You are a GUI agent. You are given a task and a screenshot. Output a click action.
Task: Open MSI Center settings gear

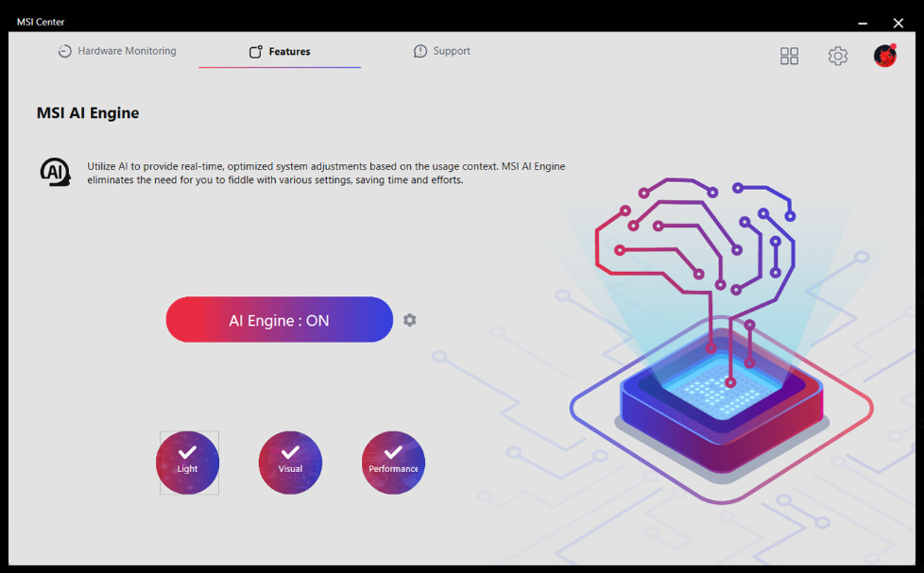[837, 56]
